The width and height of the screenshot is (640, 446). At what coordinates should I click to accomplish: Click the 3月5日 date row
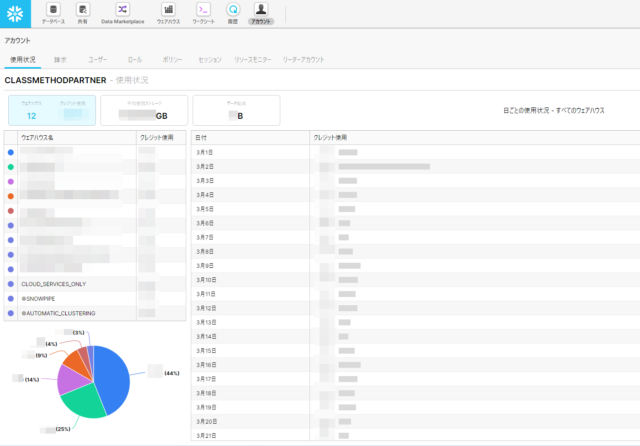coord(416,209)
